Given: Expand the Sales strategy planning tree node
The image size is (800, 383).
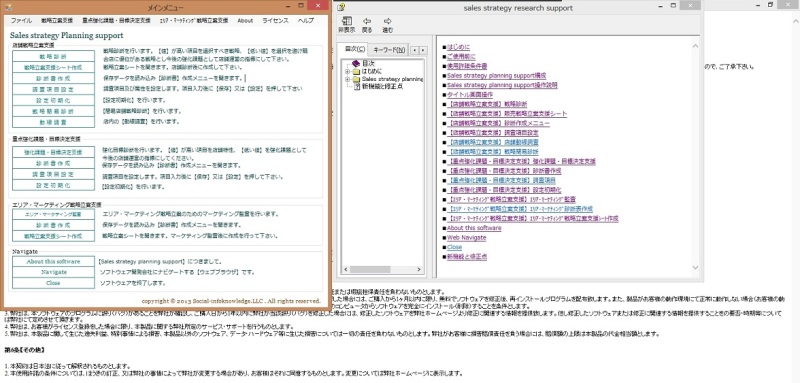Looking at the screenshot, I should point(347,79).
